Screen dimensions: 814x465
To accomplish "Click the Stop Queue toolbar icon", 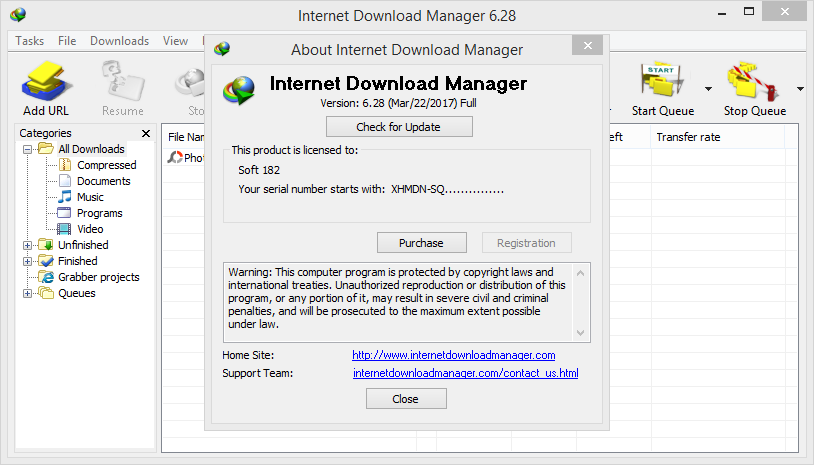I will coord(754,81).
